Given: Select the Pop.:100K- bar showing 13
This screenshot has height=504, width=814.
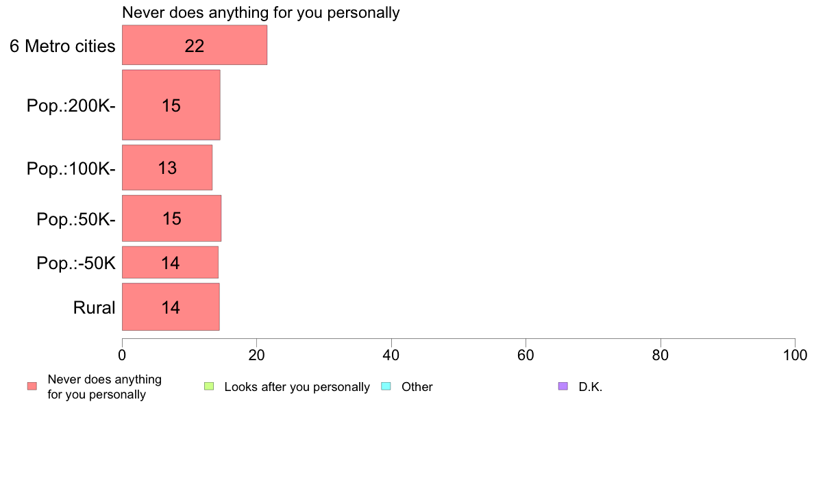Looking at the screenshot, I should (167, 168).
